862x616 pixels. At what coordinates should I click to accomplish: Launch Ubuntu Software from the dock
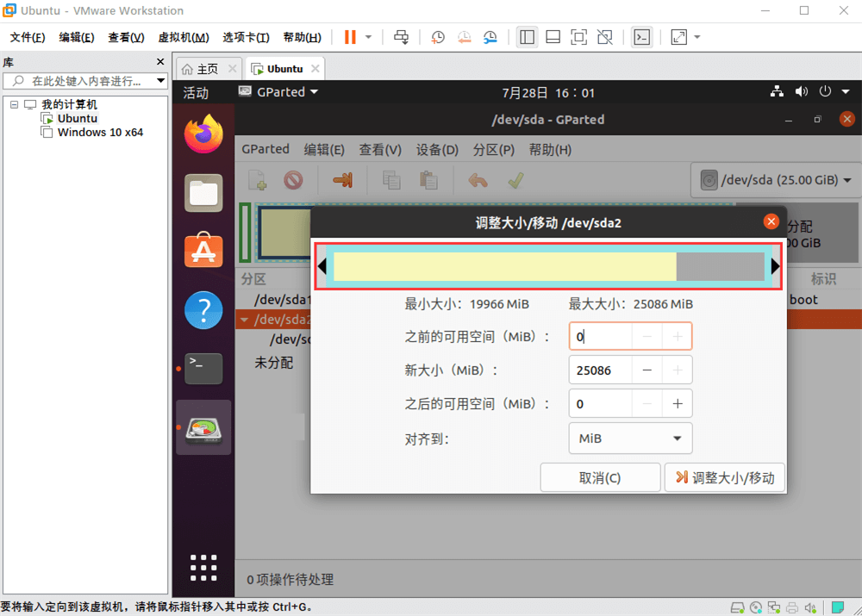(203, 251)
